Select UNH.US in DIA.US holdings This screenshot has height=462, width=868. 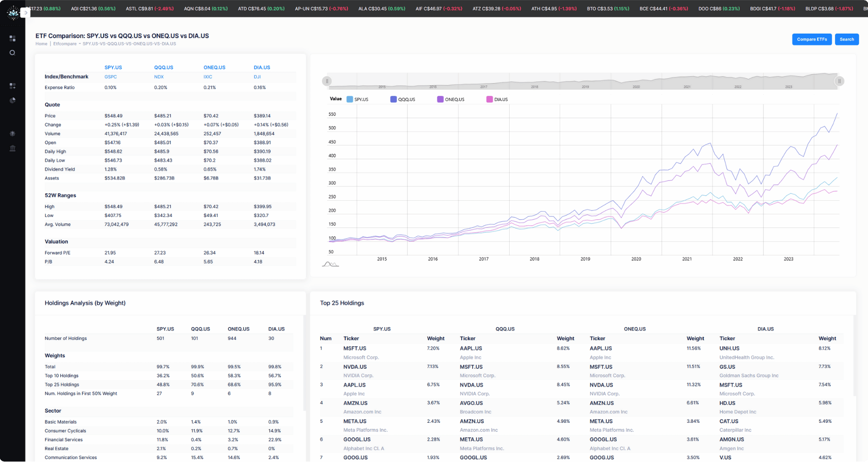tap(729, 348)
